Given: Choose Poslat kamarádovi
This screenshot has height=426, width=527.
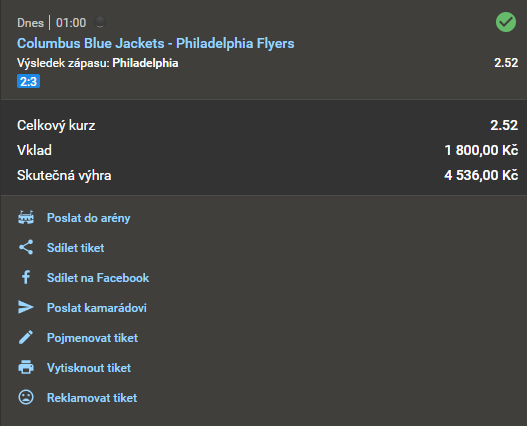Looking at the screenshot, I should (97, 308).
